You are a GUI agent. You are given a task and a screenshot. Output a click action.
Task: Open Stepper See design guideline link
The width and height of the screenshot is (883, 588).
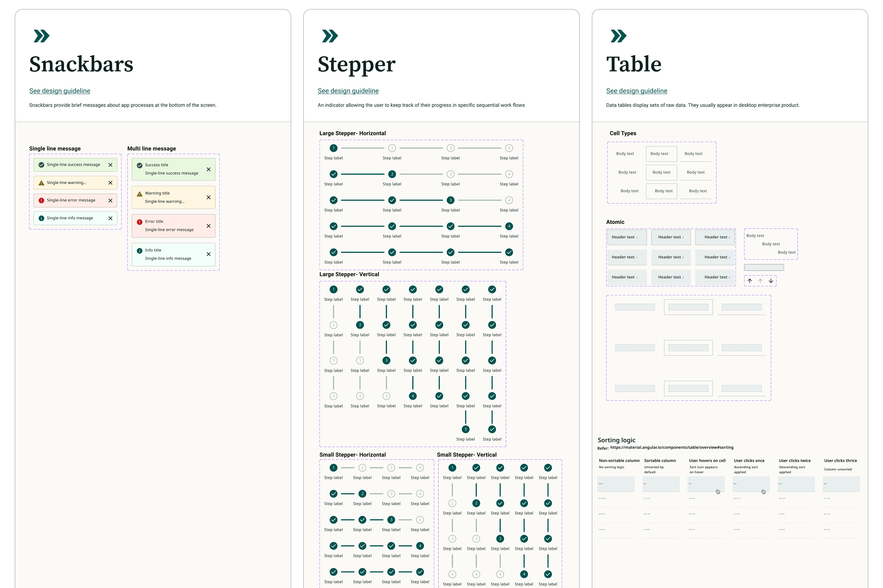coord(348,91)
